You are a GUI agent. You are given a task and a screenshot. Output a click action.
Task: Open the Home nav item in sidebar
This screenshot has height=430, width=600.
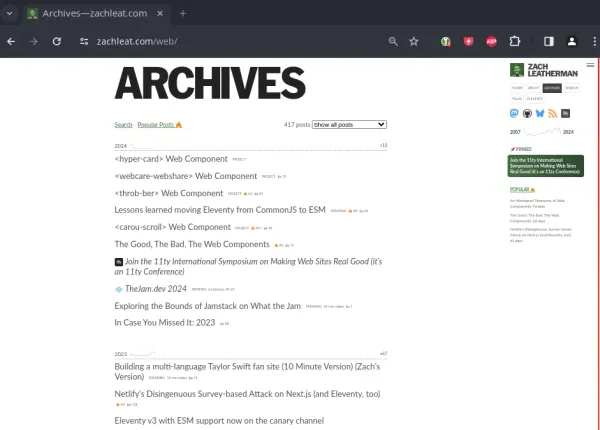click(x=517, y=88)
